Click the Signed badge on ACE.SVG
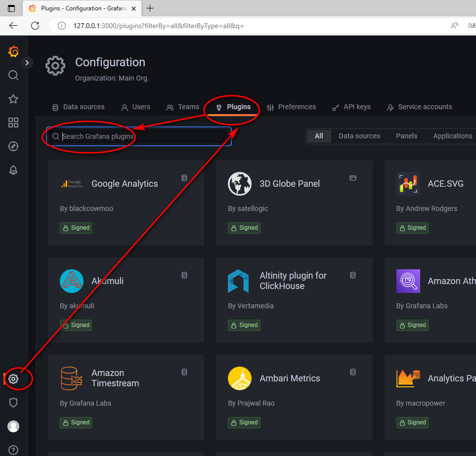This screenshot has width=476, height=456. pyautogui.click(x=412, y=228)
